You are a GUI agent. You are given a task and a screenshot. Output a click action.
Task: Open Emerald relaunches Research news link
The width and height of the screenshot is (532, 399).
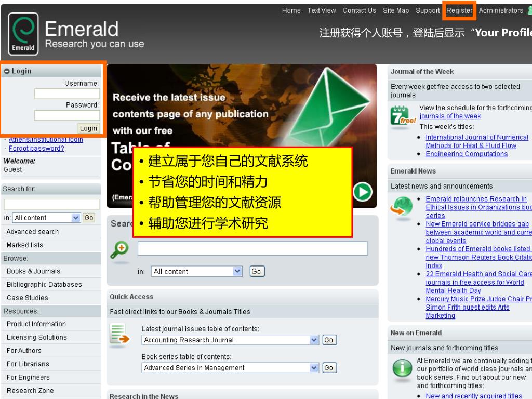(478, 207)
